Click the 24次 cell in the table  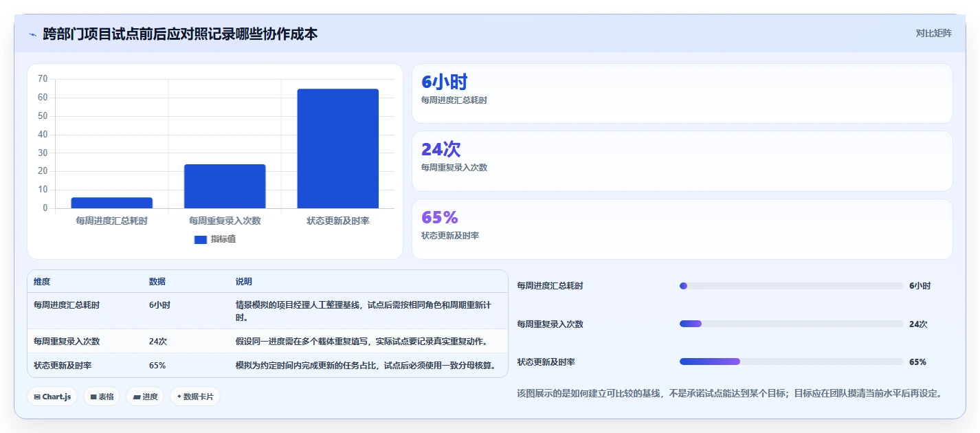[158, 342]
